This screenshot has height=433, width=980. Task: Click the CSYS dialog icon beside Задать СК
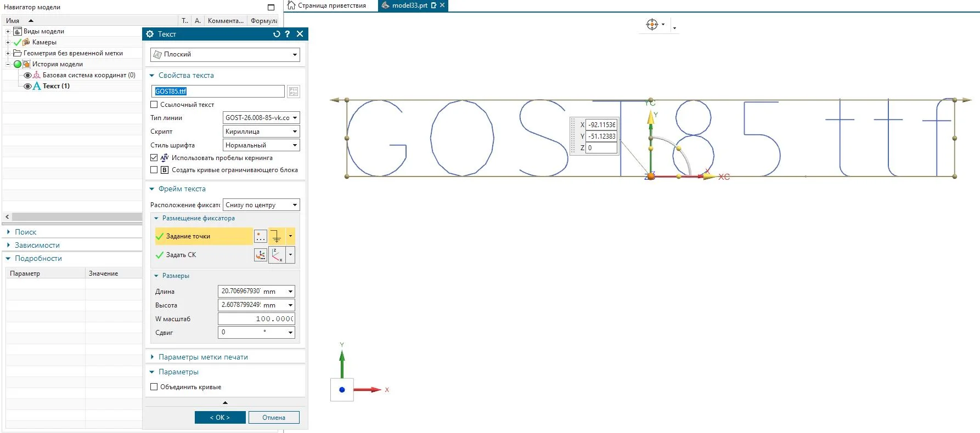[x=261, y=255]
